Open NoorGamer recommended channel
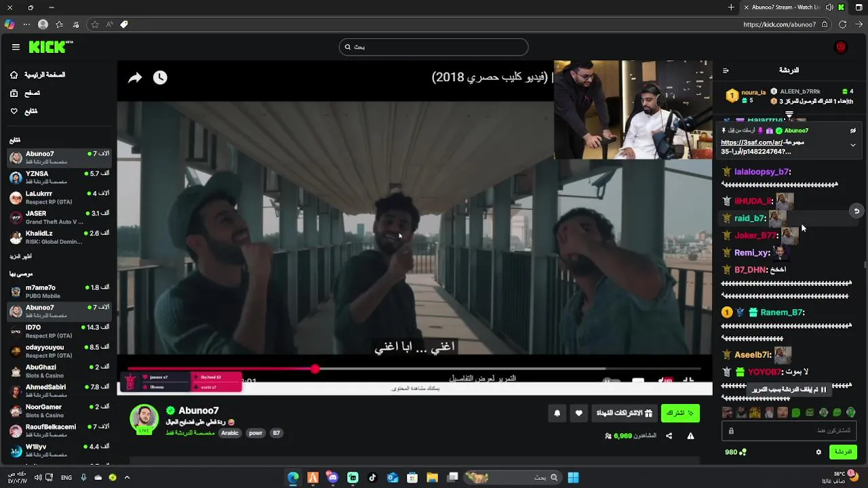The height and width of the screenshot is (488, 868). tap(59, 410)
